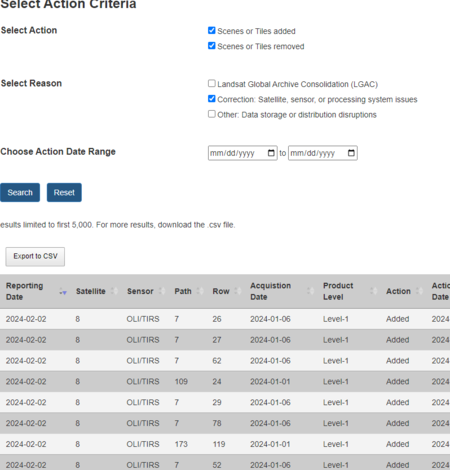This screenshot has width=450, height=470.
Task: Sort table by Satellite column arrows
Action: [x=114, y=291]
